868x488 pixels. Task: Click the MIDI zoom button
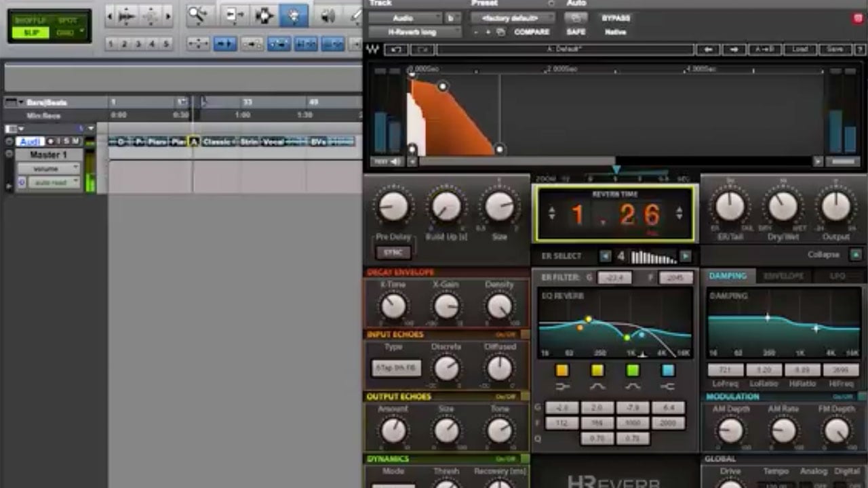(152, 14)
